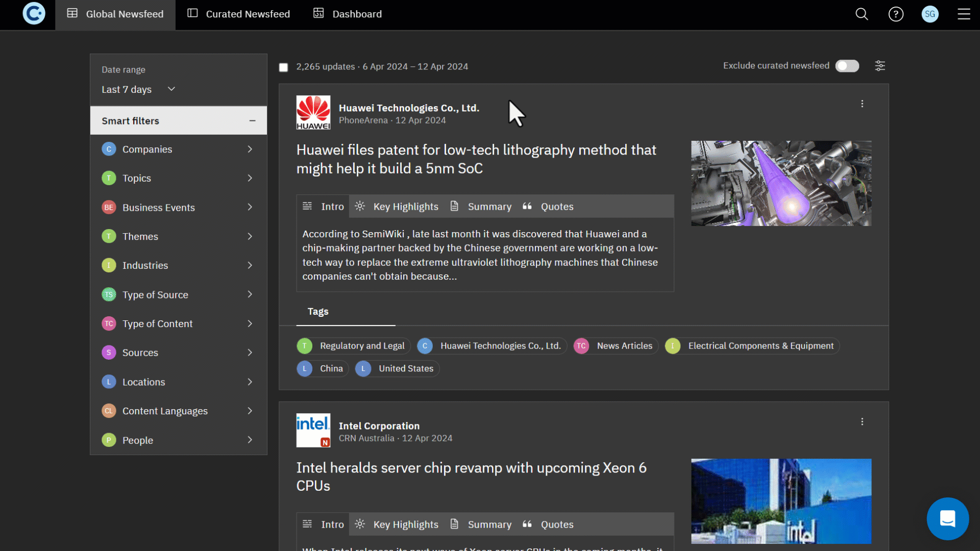Click the News Articles tag

616,345
